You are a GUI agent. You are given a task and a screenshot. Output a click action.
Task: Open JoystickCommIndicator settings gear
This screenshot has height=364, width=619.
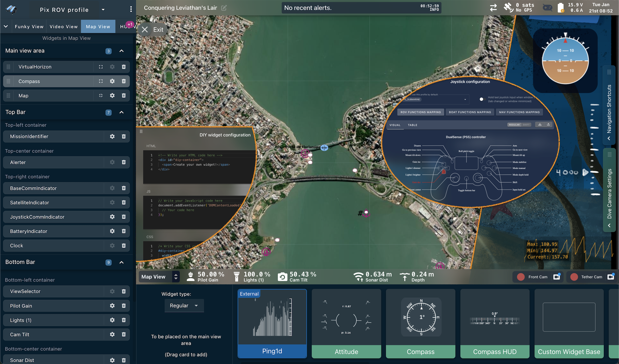click(112, 217)
